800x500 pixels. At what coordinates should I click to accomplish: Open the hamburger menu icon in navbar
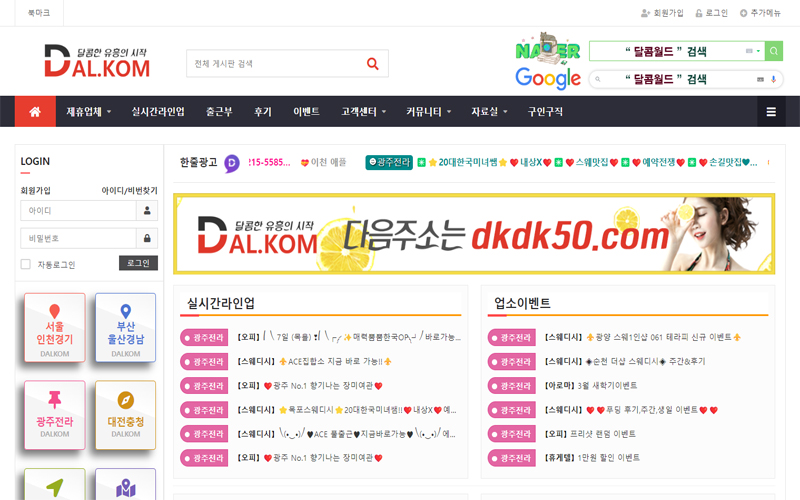tap(771, 111)
